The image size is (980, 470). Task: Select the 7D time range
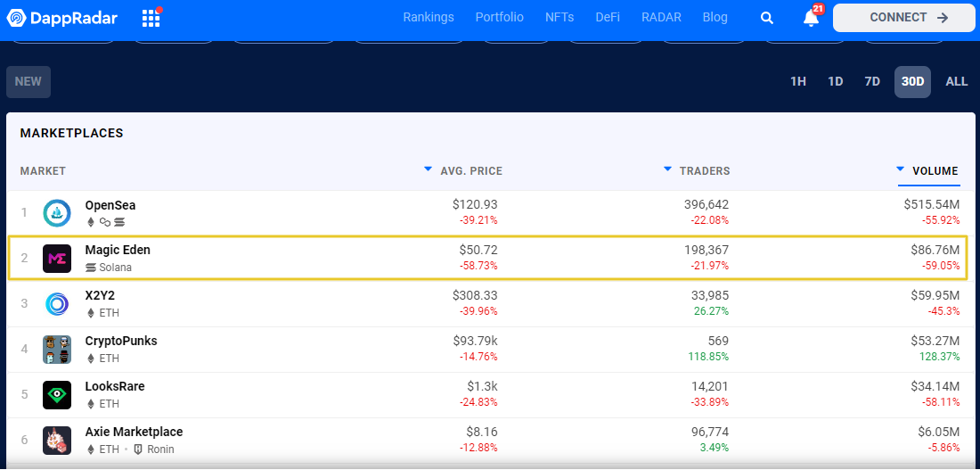[x=872, y=82]
